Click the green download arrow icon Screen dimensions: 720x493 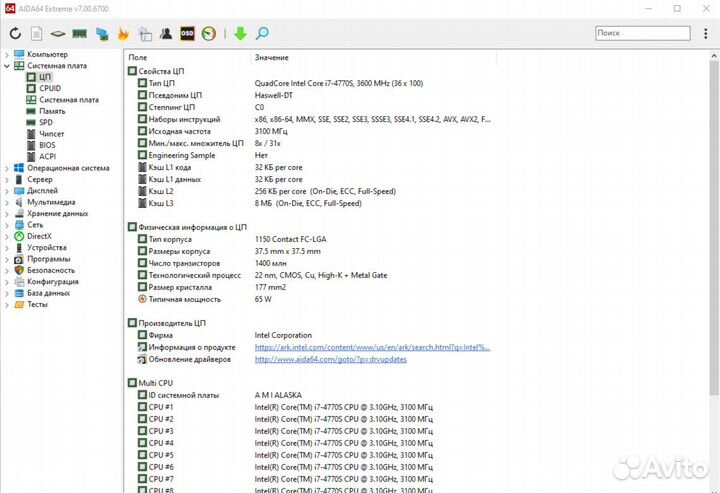pyautogui.click(x=240, y=34)
